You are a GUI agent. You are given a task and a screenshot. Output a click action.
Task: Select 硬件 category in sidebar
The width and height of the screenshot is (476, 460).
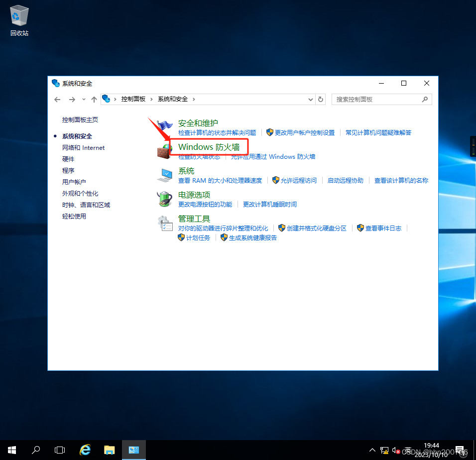(x=68, y=159)
